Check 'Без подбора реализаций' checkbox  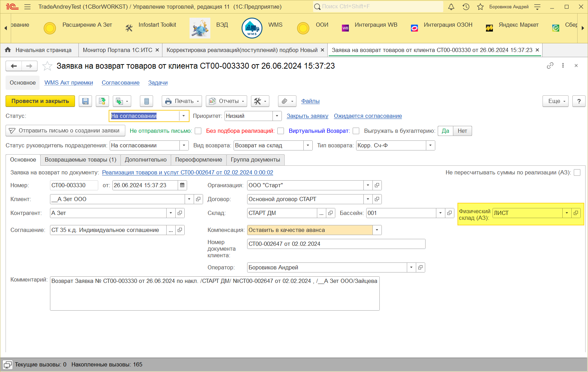(281, 131)
